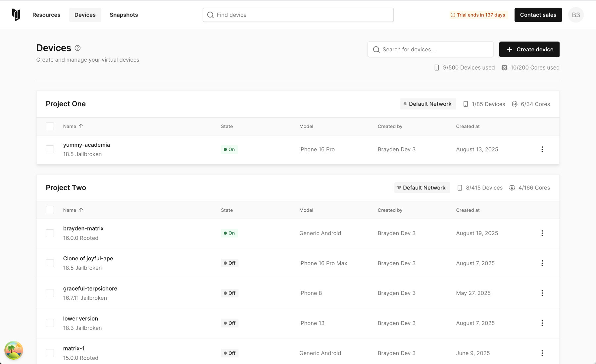Open Project Two Default Network selector

[422, 188]
